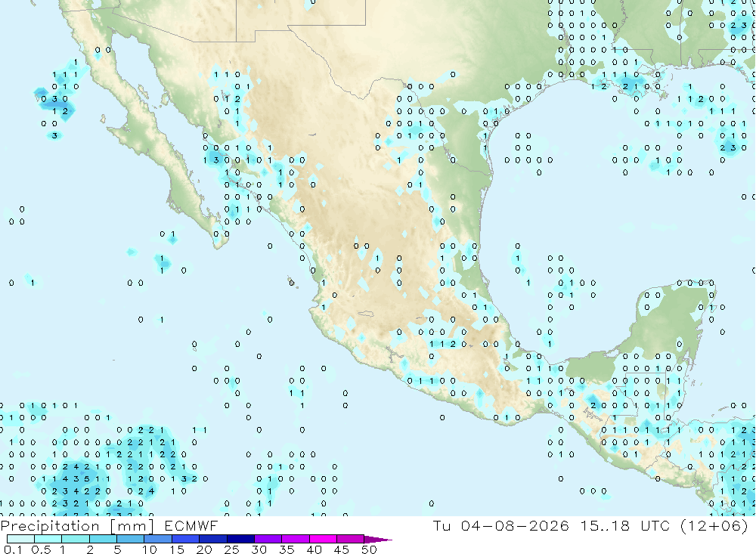The image size is (756, 554).
Task: Click the legend swatch between 0.1 and 0.5
Action: (20, 539)
